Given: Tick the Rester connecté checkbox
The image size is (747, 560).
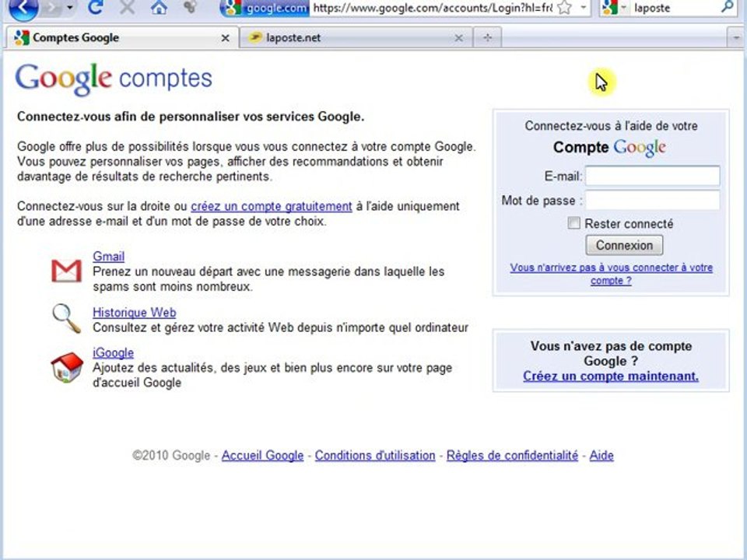Looking at the screenshot, I should (x=573, y=223).
